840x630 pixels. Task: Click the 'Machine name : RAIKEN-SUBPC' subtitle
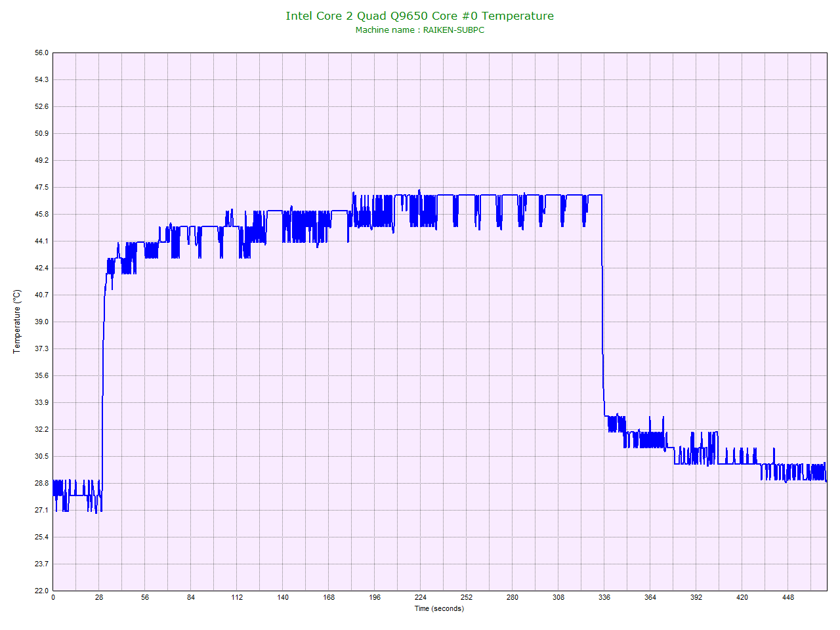(420, 30)
